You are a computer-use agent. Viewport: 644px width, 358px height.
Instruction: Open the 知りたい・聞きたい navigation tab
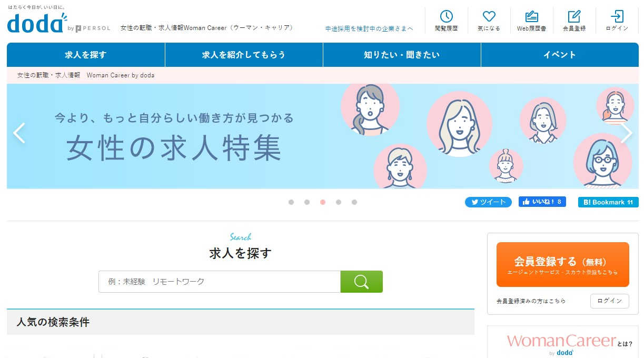tap(402, 55)
